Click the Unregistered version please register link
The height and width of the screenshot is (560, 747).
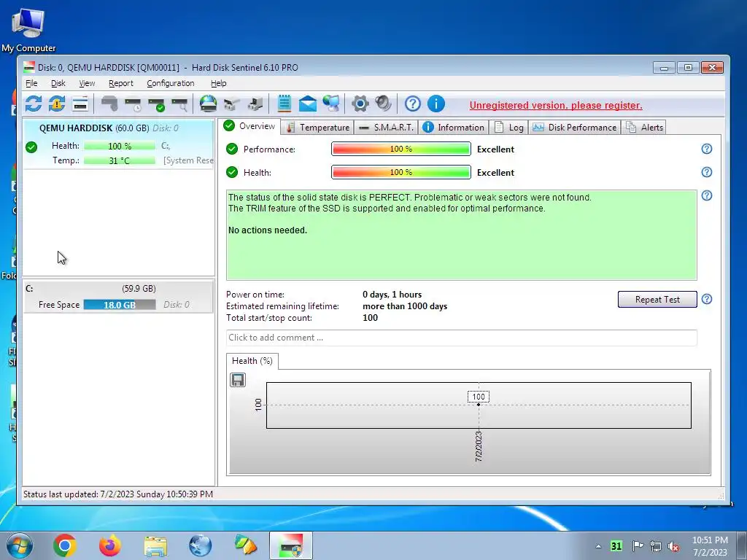[x=555, y=105]
